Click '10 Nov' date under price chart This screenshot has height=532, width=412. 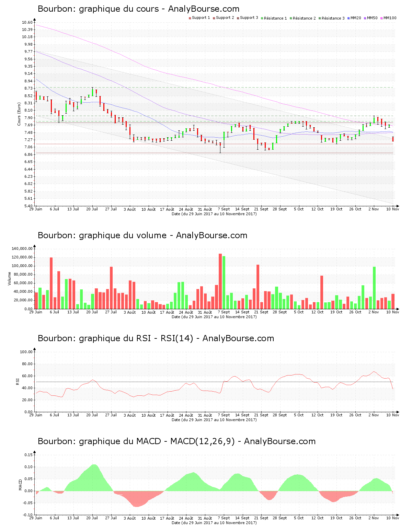(392, 209)
